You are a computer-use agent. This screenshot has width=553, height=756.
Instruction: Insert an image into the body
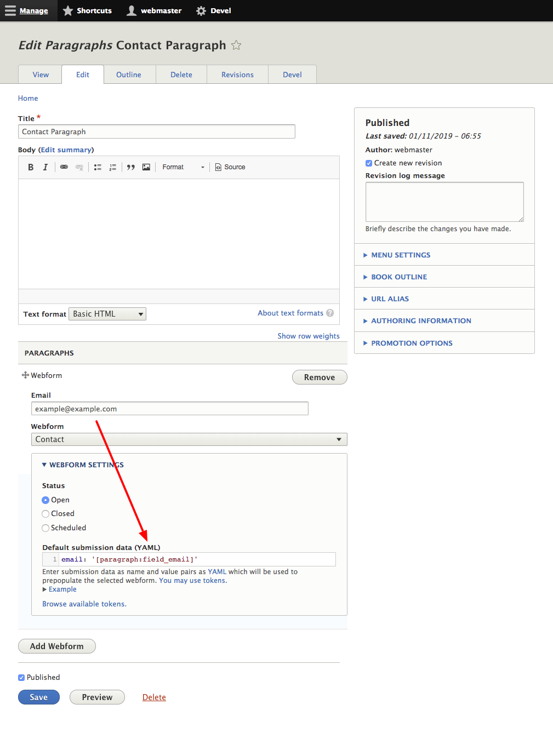[146, 167]
